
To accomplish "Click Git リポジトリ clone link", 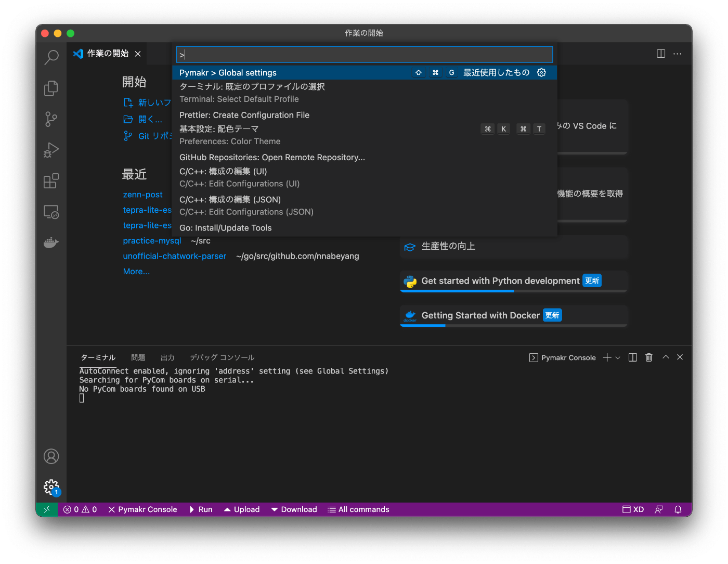I will click(x=148, y=136).
